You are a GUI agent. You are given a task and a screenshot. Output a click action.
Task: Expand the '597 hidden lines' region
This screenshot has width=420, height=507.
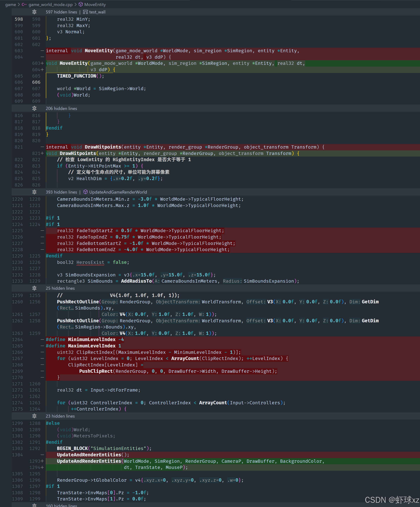pyautogui.click(x=61, y=12)
